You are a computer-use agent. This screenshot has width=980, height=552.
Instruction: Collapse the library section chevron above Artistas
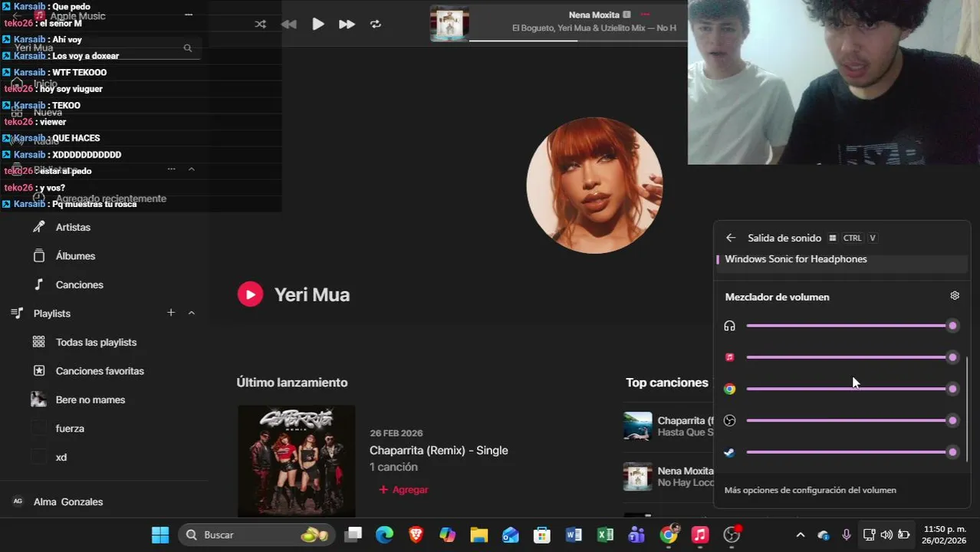point(192,169)
